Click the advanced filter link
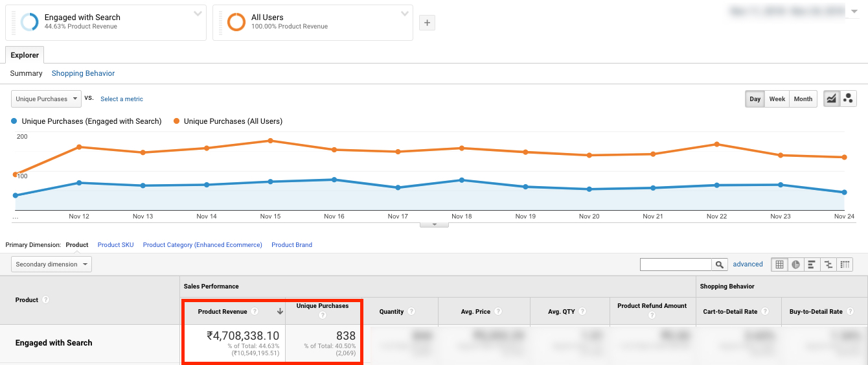This screenshot has height=365, width=868. 748,265
